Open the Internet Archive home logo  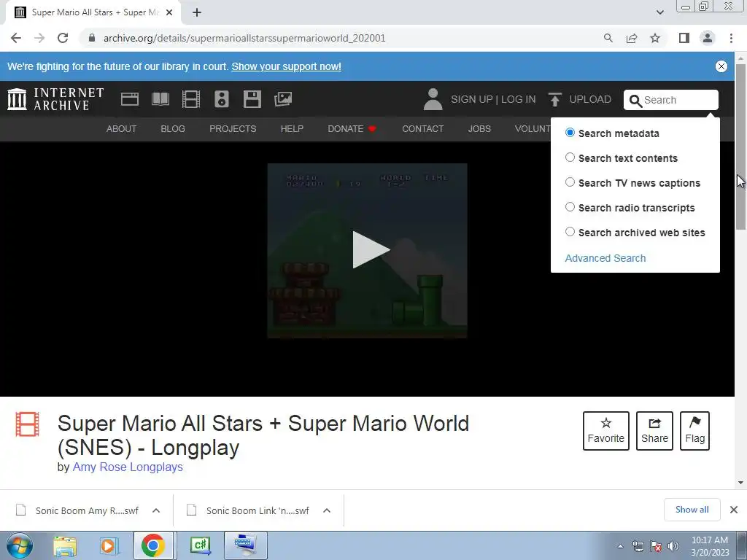55,99
